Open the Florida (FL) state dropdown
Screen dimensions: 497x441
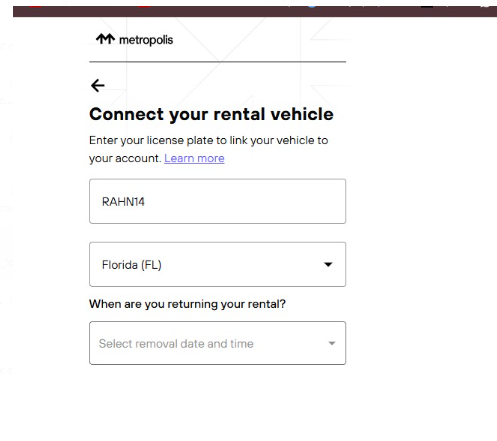(x=217, y=264)
